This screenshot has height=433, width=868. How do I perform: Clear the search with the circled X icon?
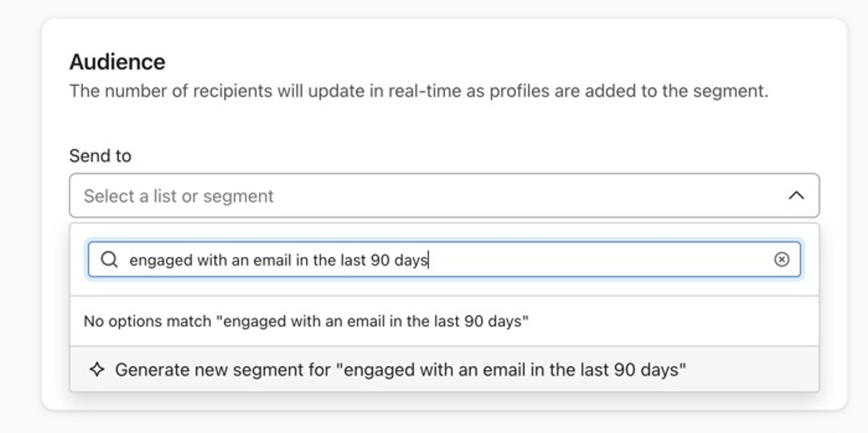[x=781, y=259]
